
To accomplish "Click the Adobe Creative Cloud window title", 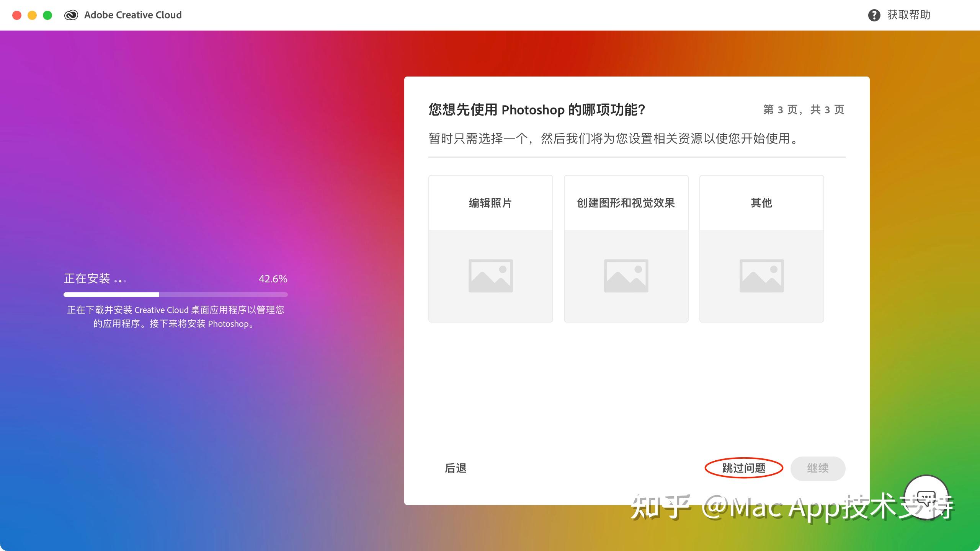I will [133, 15].
